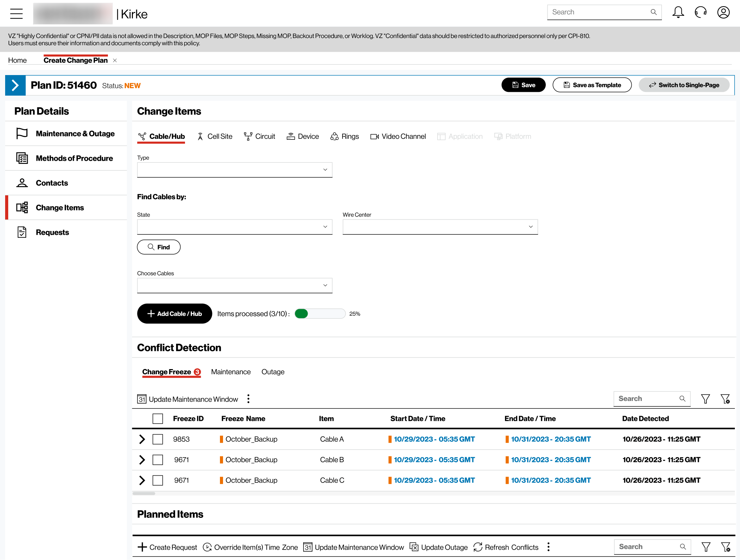740x560 pixels.
Task: Click Save as Template
Action: [592, 85]
